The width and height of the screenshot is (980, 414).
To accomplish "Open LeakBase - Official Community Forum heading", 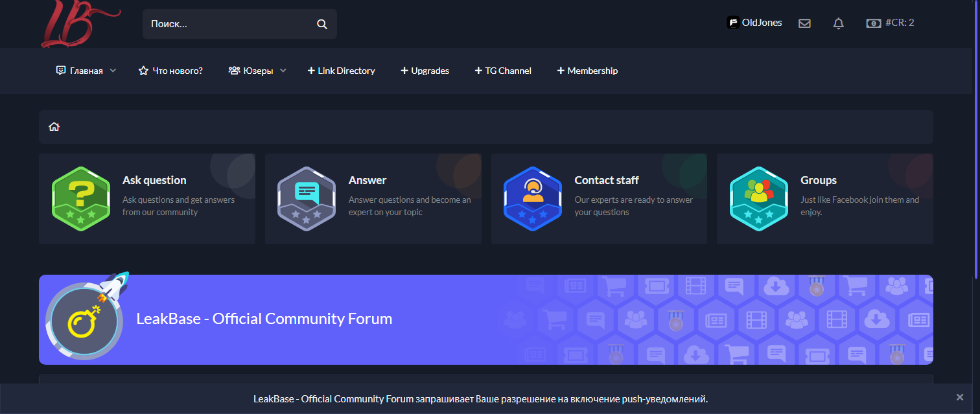I will point(264,319).
